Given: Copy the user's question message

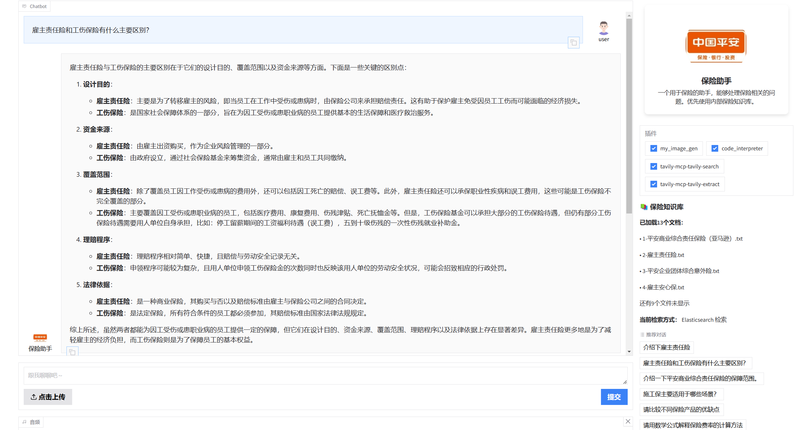Looking at the screenshot, I should 573,43.
